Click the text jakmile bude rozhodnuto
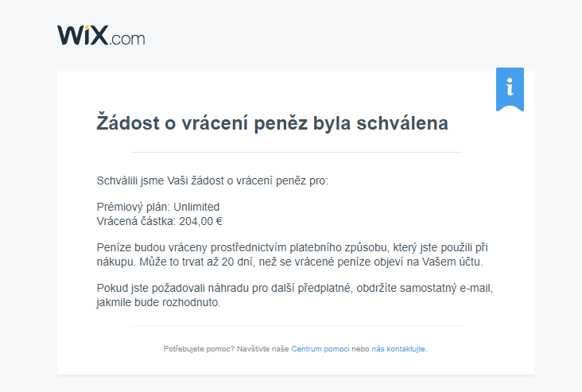The width and height of the screenshot is (582, 392). point(158,302)
